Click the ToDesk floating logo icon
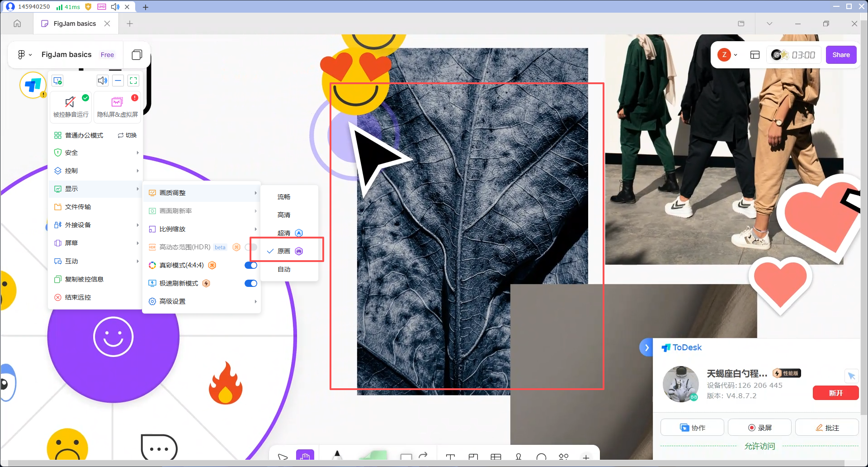Image resolution: width=868 pixels, height=467 pixels. [33, 85]
